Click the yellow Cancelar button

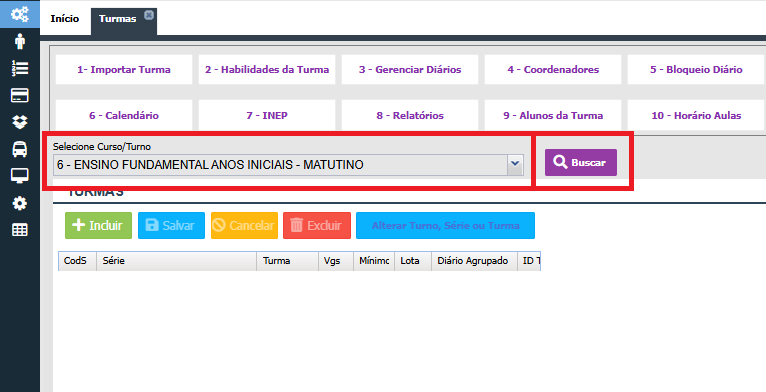tap(244, 225)
